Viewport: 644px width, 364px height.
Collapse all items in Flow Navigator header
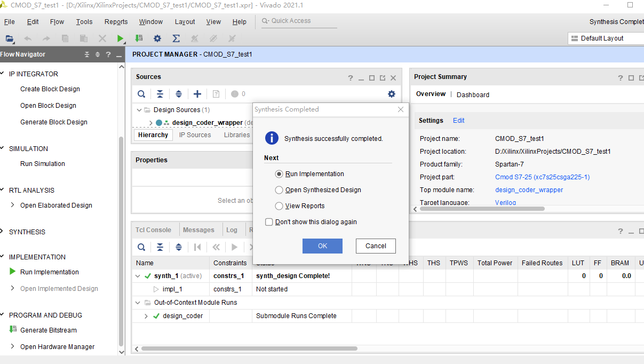tap(87, 54)
